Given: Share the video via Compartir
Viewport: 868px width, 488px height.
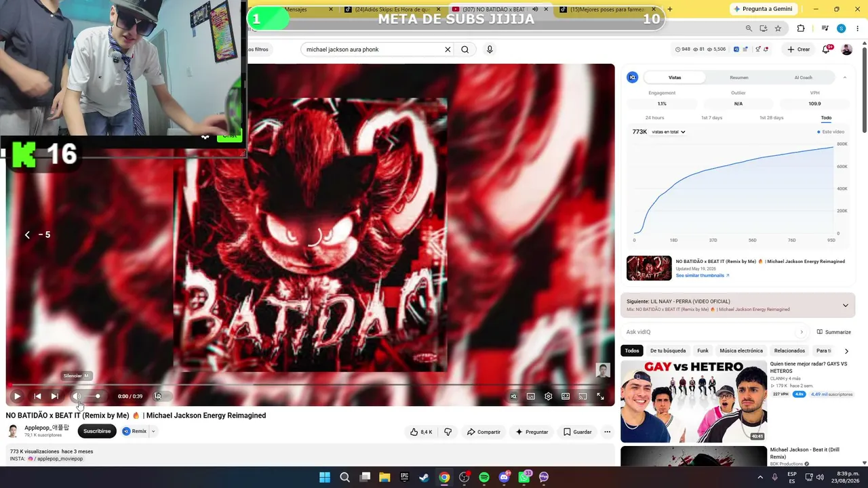Looking at the screenshot, I should pyautogui.click(x=484, y=432).
